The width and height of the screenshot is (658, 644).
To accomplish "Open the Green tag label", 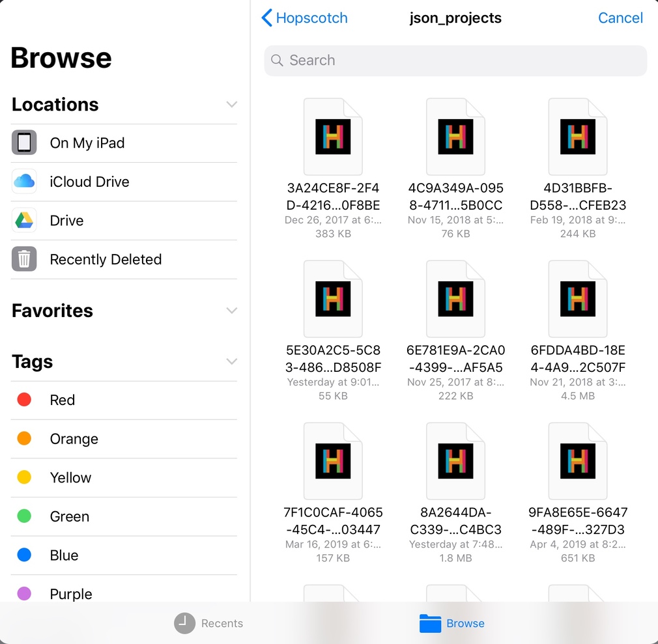I will pos(69,516).
